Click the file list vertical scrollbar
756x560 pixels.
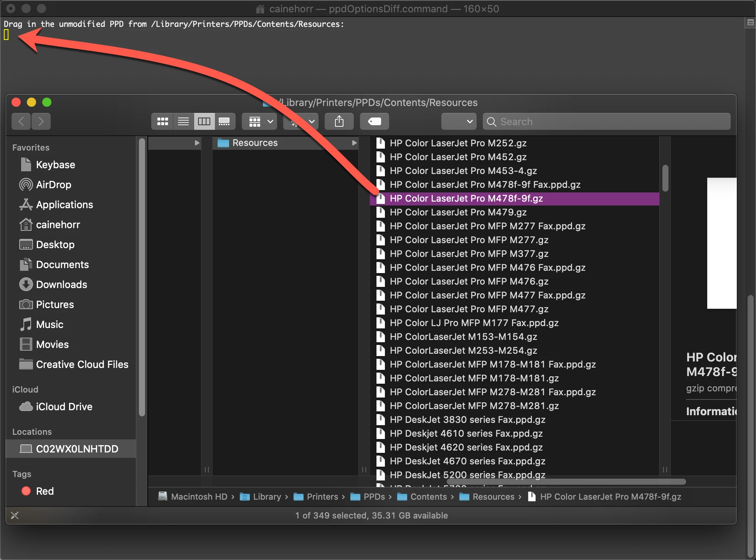[665, 178]
